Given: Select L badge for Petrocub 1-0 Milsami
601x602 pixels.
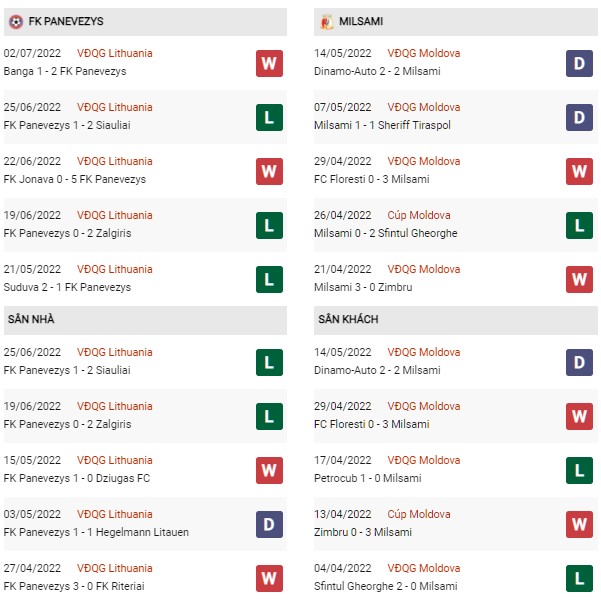Looking at the screenshot, I should [579, 470].
